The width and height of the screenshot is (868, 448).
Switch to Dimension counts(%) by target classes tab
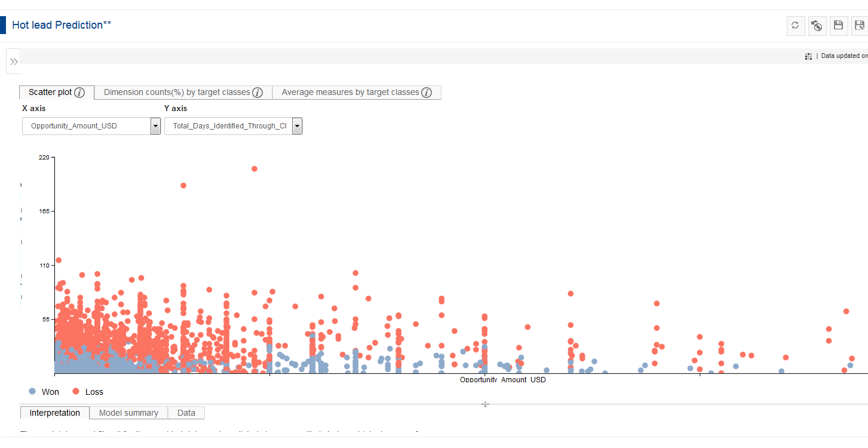point(183,93)
